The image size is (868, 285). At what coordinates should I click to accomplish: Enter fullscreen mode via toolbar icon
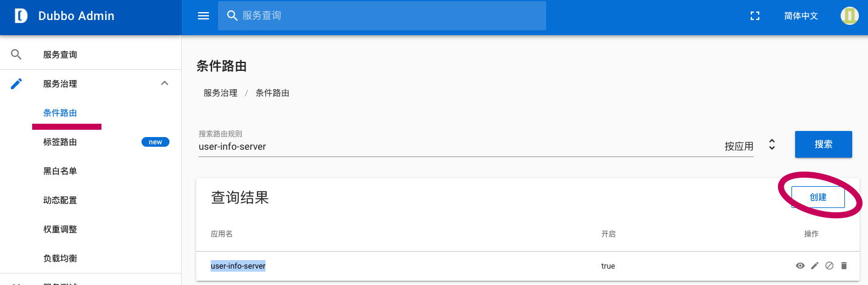pyautogui.click(x=755, y=16)
